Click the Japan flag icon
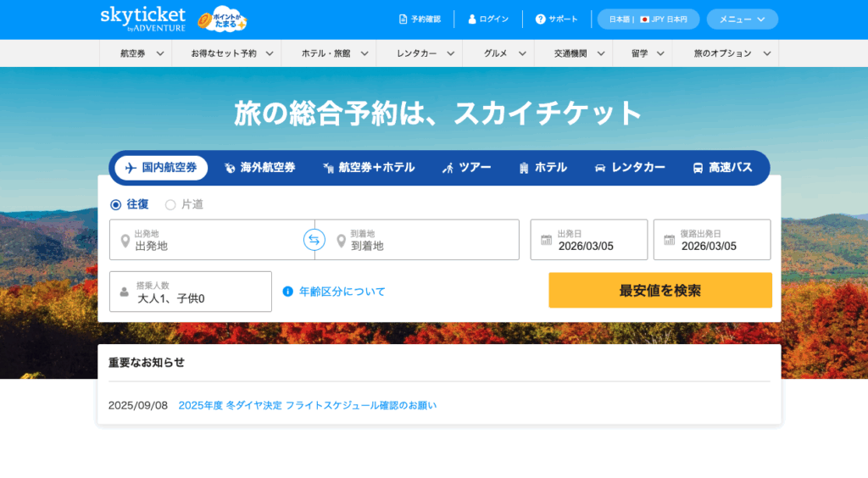Image resolution: width=868 pixels, height=478 pixels. click(x=644, y=19)
